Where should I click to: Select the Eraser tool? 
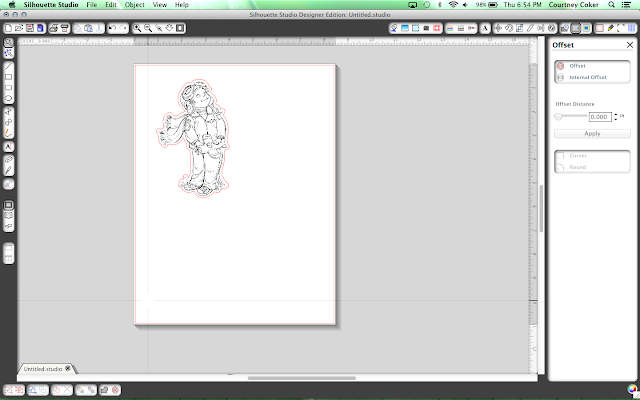(9, 160)
